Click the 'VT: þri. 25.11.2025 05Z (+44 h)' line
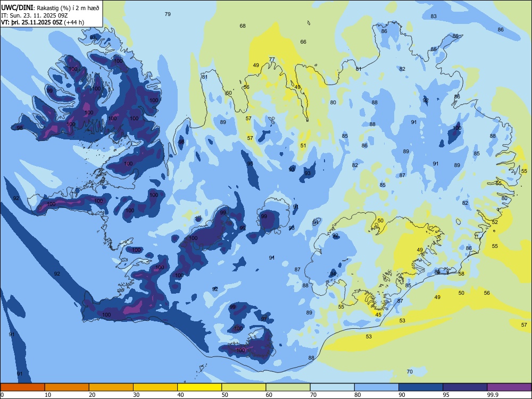This screenshot has height=399, width=532. tap(43, 22)
